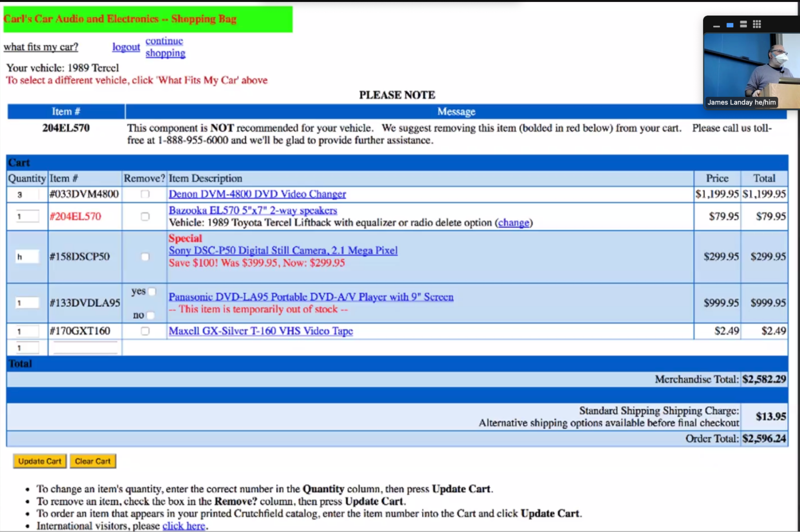Screen dimensions: 800x532
Task: Check Remove box for Maxell VHS tape
Action: pos(145,331)
